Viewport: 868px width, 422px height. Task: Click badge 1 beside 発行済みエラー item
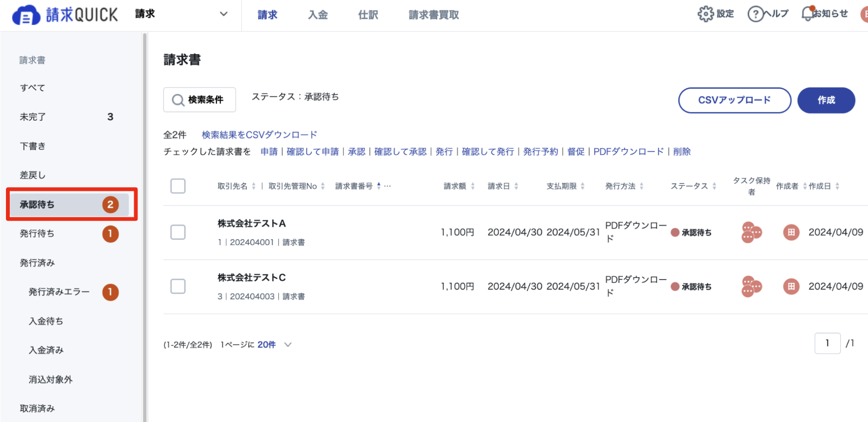click(110, 292)
